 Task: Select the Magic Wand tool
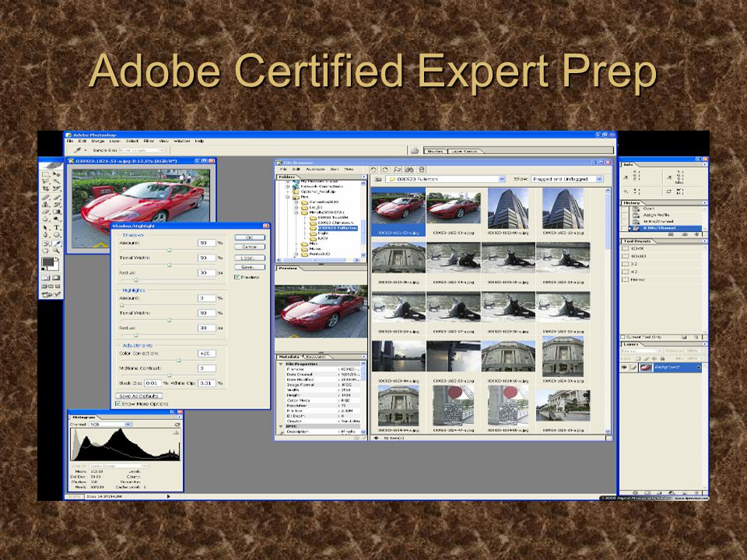point(56,181)
